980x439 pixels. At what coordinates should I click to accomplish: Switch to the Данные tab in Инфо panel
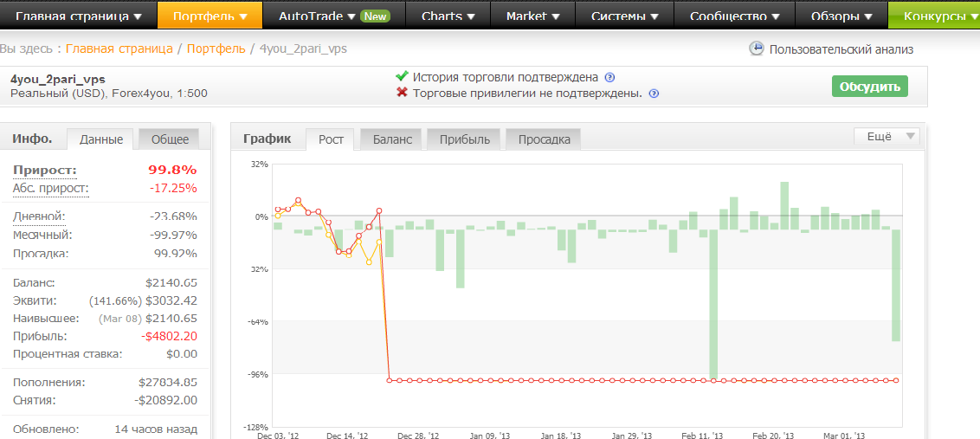[x=101, y=139]
